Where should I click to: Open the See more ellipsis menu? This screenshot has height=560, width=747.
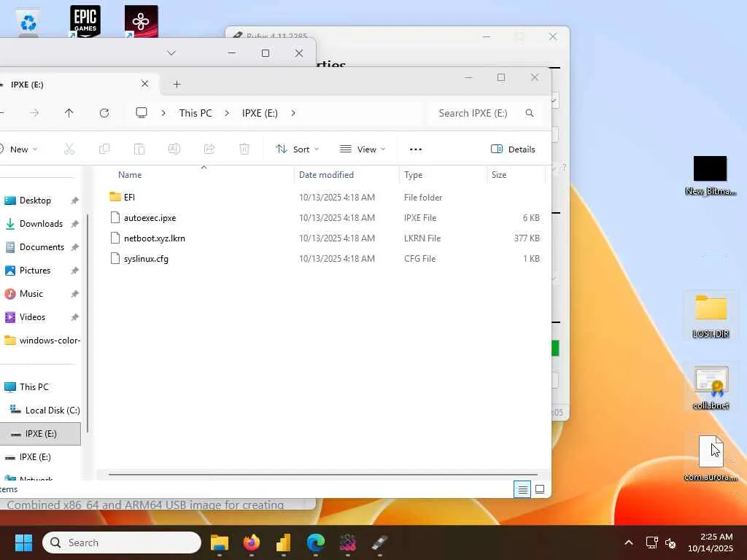pyautogui.click(x=415, y=149)
